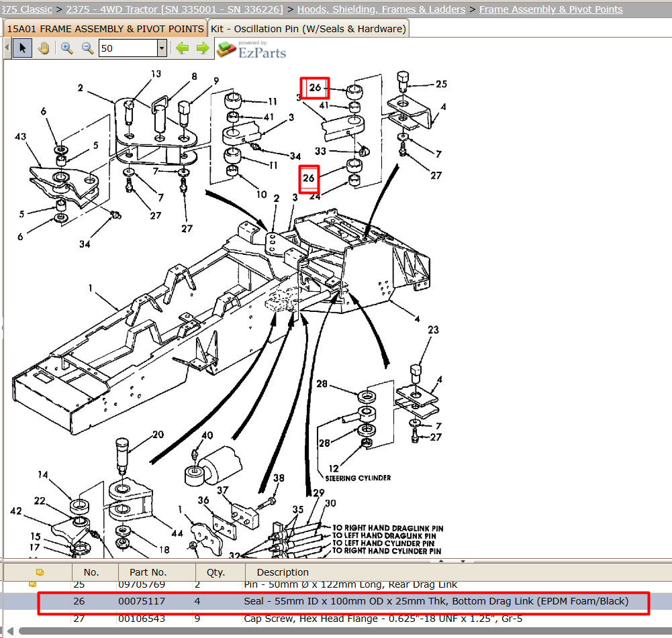Click the splitter down arrow above table

[463, 560]
